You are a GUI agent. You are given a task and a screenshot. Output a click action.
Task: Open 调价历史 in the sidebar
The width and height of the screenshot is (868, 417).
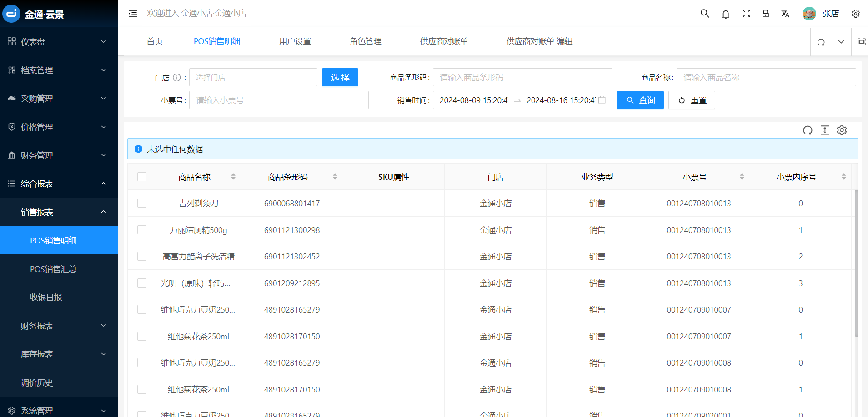click(59, 382)
